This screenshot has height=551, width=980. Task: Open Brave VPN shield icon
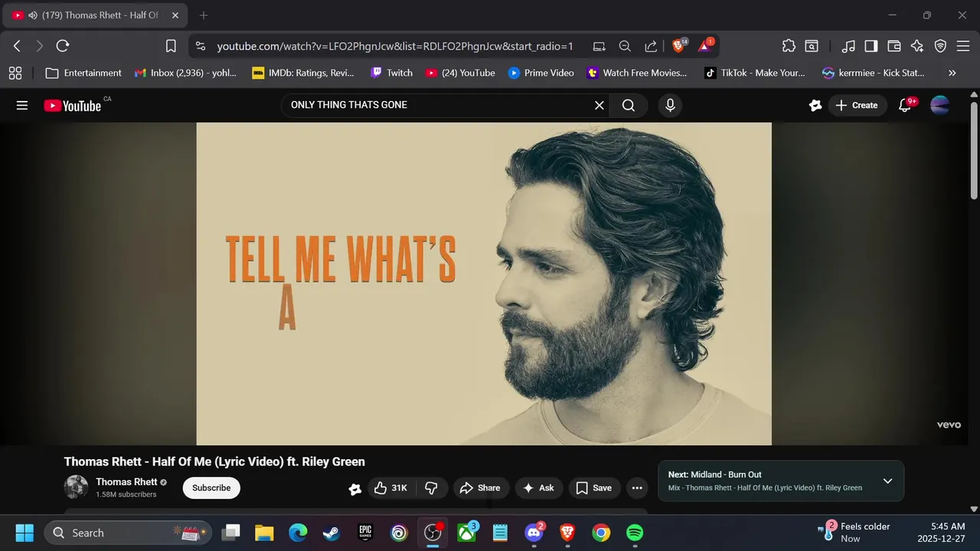coord(940,46)
